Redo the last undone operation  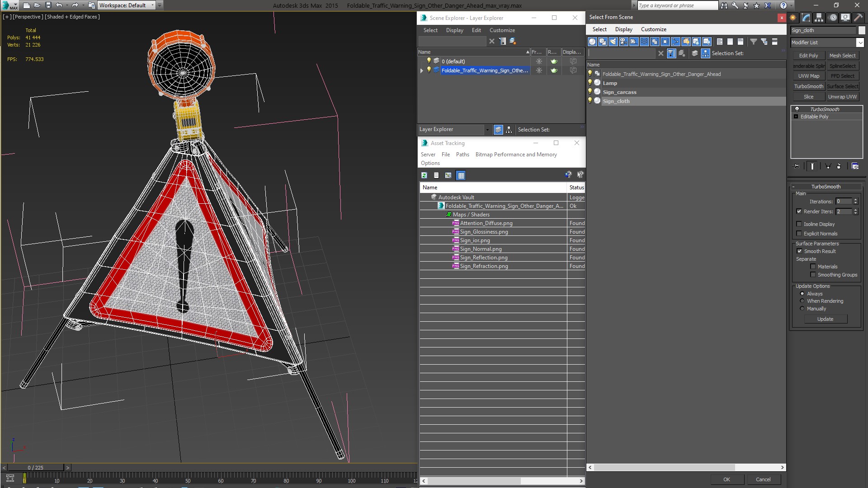75,5
